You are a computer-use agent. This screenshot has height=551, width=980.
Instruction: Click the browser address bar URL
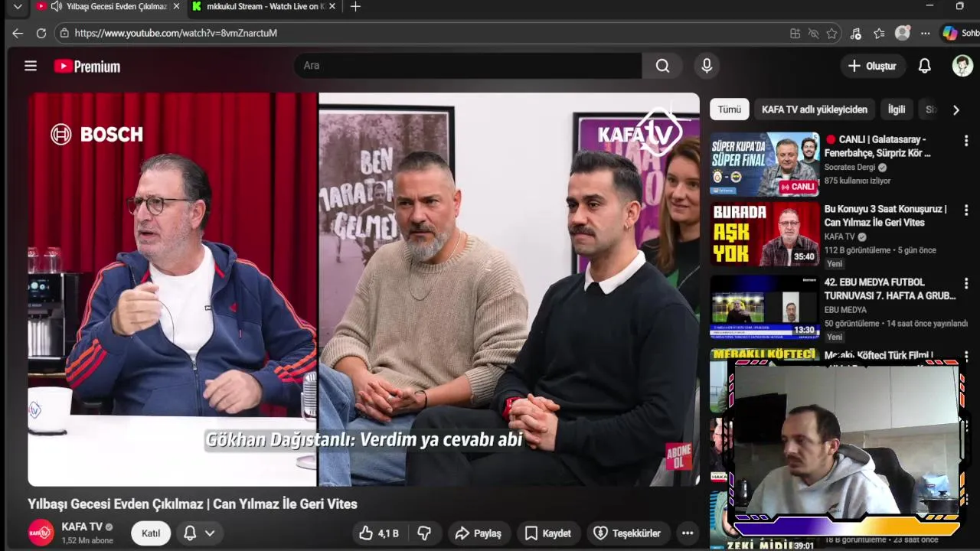tap(176, 33)
